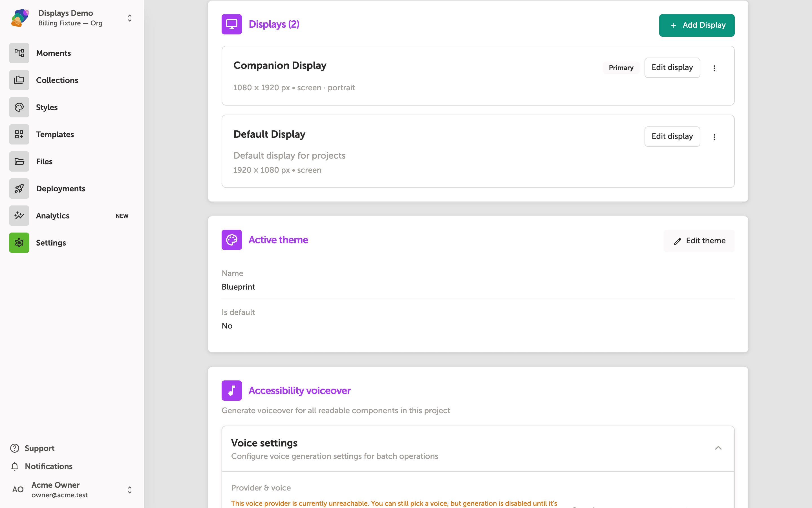812x508 pixels.
Task: Click the Accessibility voiceover heading
Action: 299,390
